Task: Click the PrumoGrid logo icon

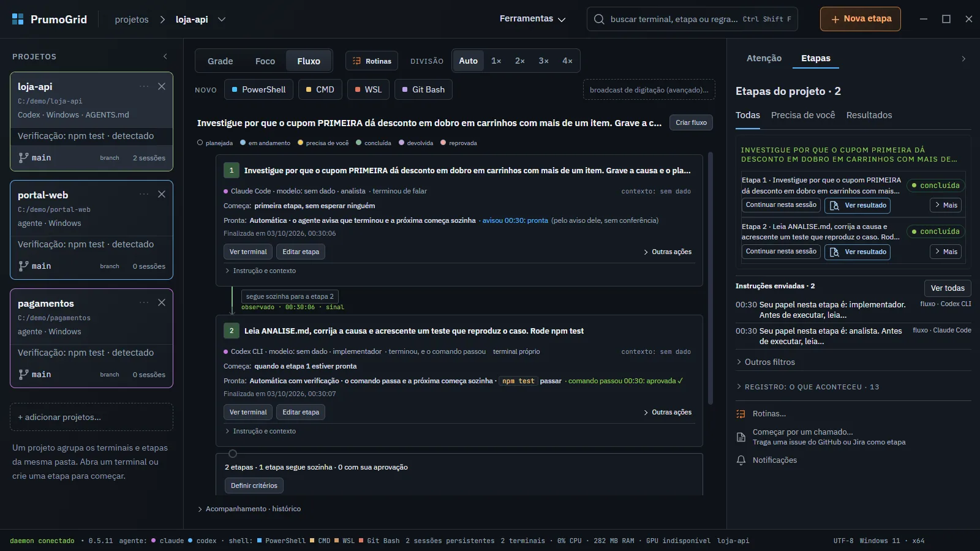Action: click(x=18, y=19)
